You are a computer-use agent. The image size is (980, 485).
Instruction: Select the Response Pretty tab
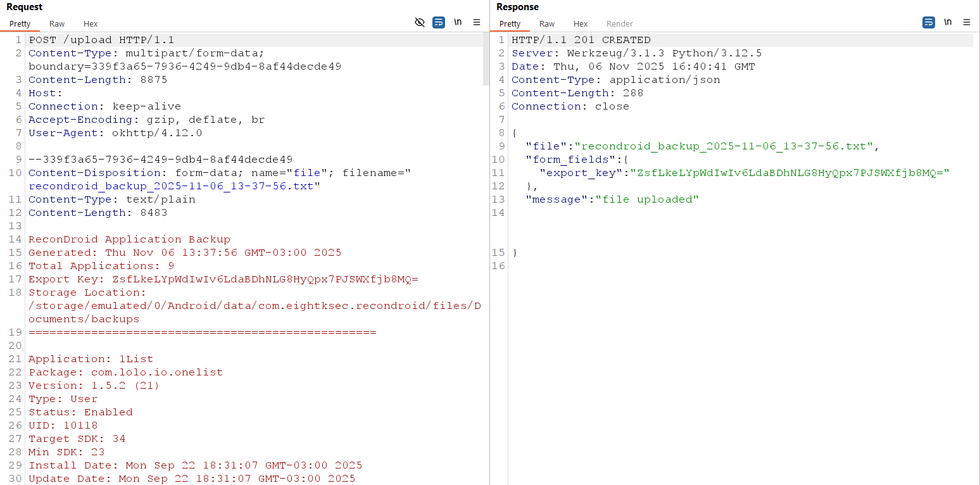(x=510, y=24)
